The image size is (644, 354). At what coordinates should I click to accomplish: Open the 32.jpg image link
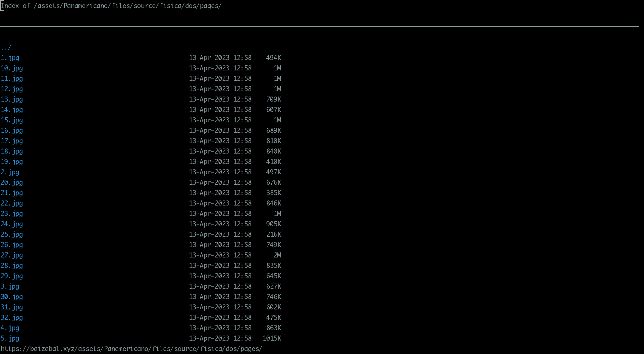pos(12,318)
